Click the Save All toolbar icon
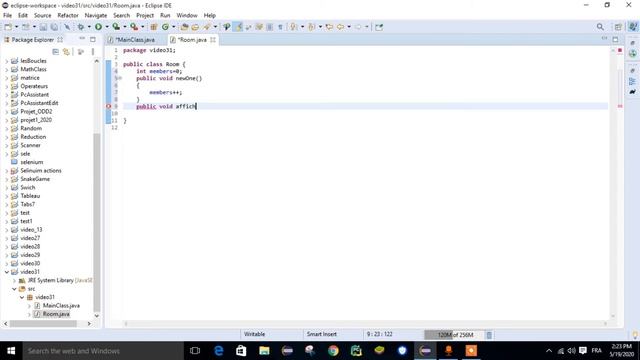 point(54,27)
